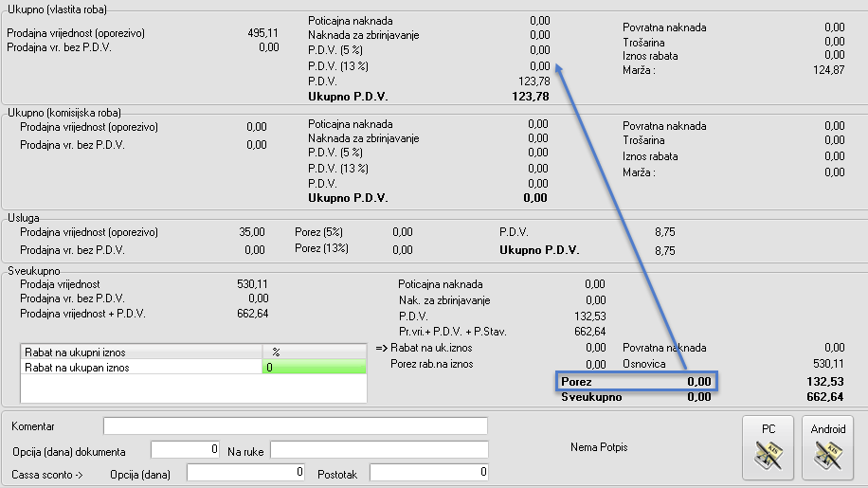Image resolution: width=868 pixels, height=488 pixels.
Task: Click the vlastita roba value 495,11
Action: coord(262,32)
